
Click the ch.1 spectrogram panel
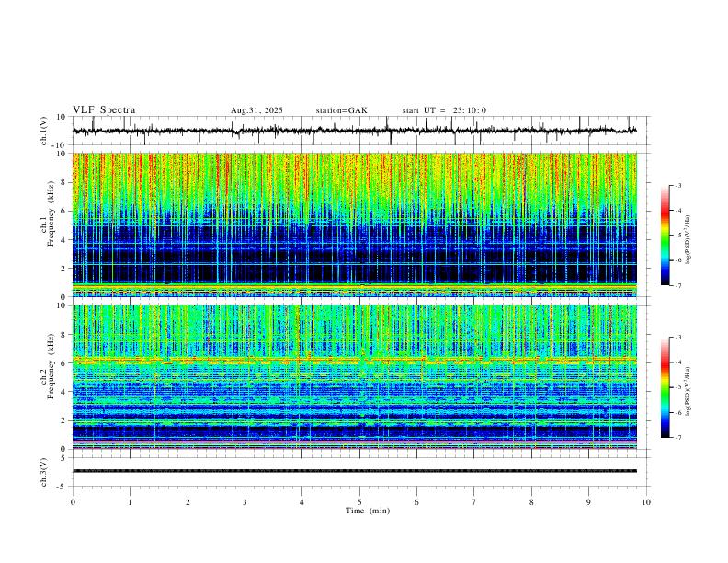tap(354, 224)
